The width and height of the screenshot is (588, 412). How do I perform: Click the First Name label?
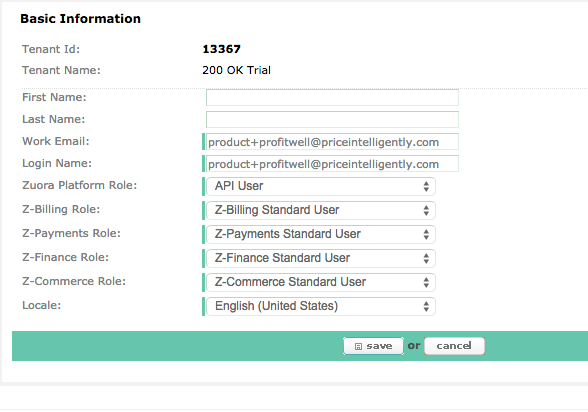(x=54, y=97)
